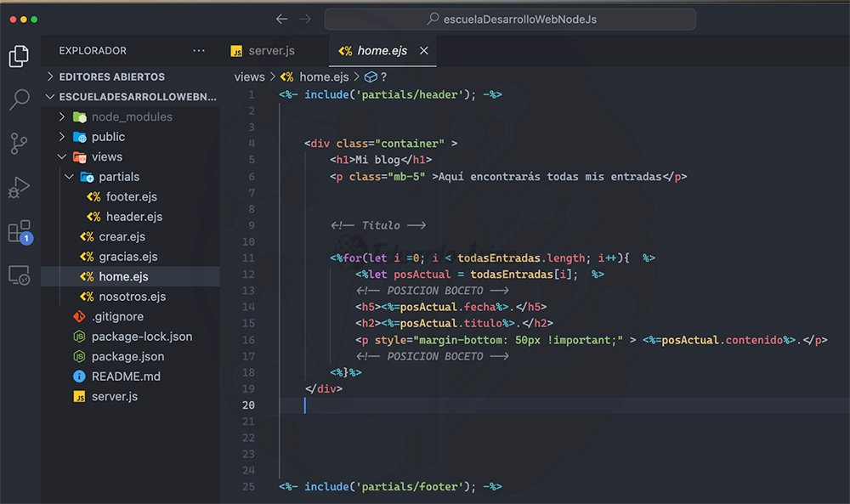Click the posActual.titulo h2 line
The width and height of the screenshot is (850, 504).
click(x=454, y=324)
